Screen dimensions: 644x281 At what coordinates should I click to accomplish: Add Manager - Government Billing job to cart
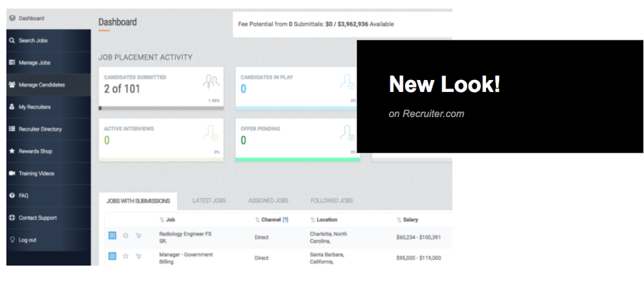pyautogui.click(x=138, y=256)
